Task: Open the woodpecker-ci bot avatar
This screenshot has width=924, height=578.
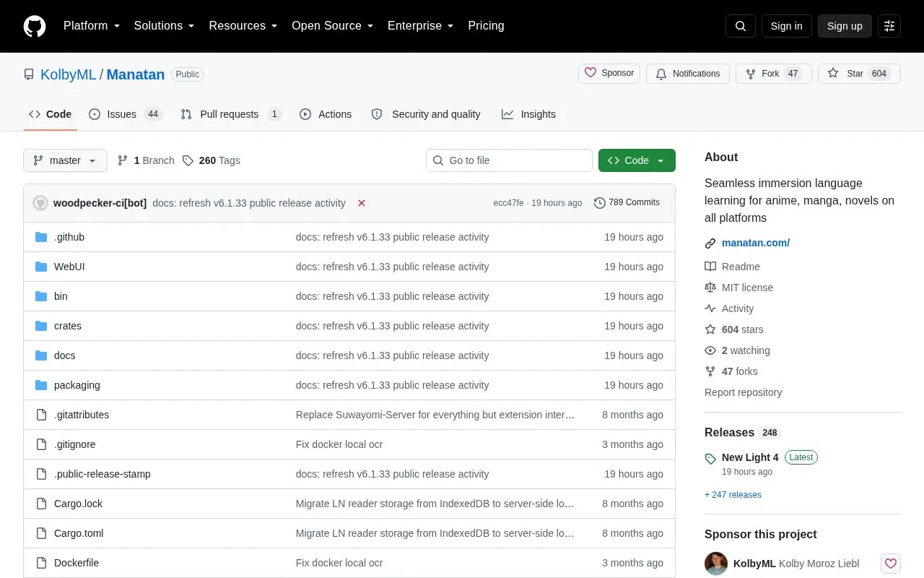Action: [40, 203]
